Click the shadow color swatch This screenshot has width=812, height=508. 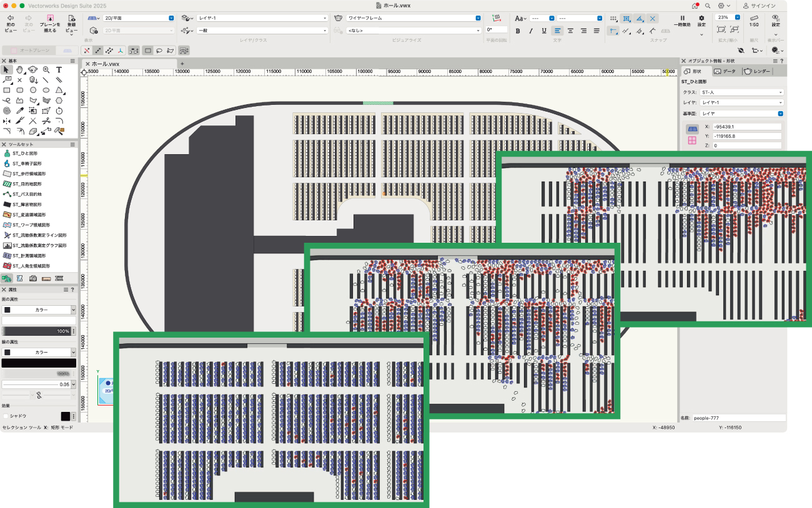point(65,416)
